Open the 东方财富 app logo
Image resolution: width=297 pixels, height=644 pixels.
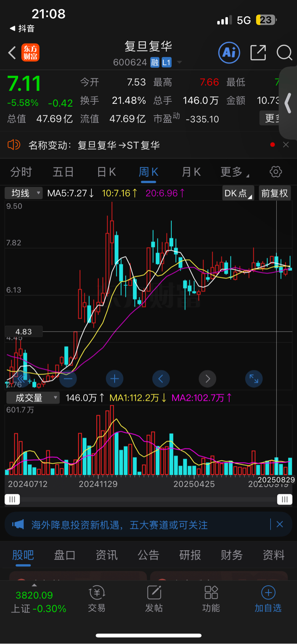[x=30, y=53]
